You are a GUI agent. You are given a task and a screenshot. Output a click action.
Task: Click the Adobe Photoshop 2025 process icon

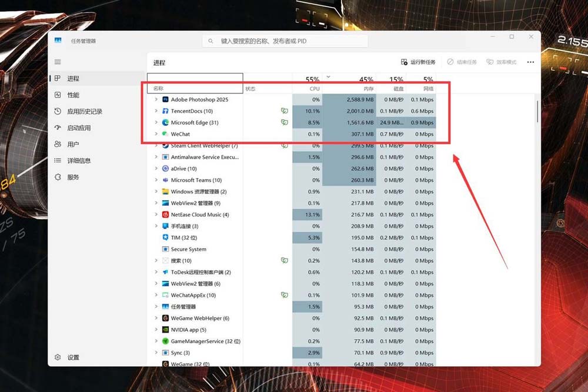[165, 100]
